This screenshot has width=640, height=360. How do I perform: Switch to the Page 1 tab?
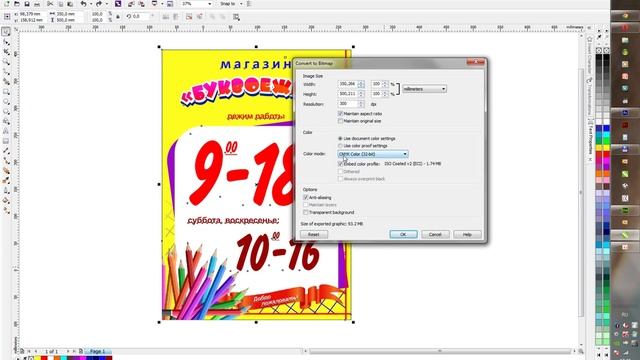coord(98,351)
